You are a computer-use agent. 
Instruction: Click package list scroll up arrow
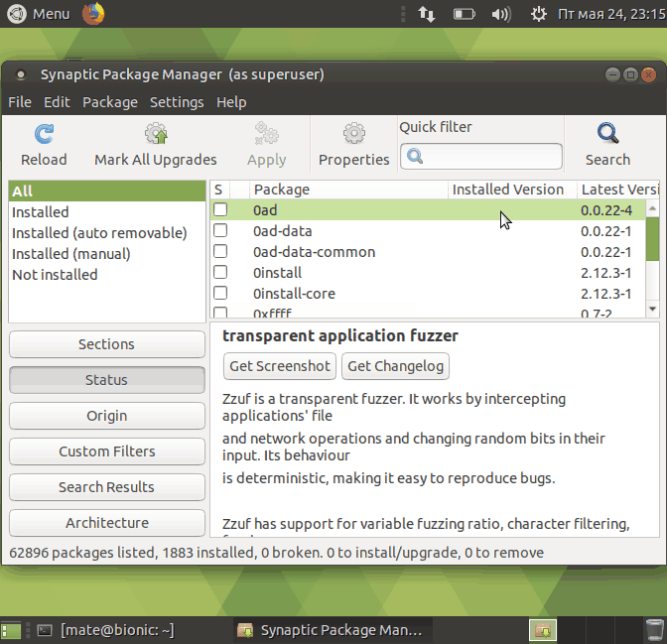pyautogui.click(x=652, y=208)
